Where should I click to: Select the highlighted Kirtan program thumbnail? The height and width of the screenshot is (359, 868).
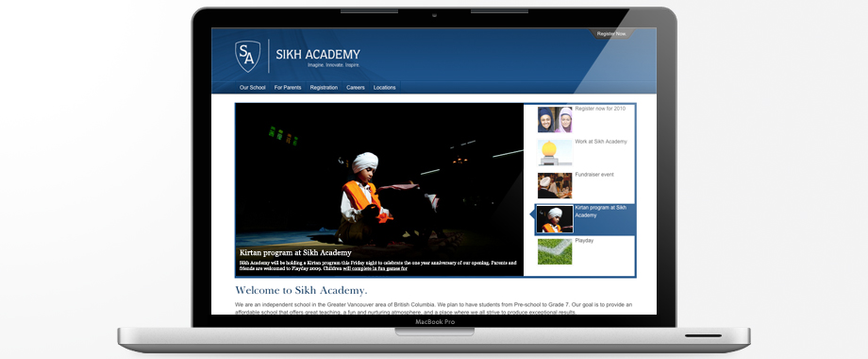tap(555, 219)
